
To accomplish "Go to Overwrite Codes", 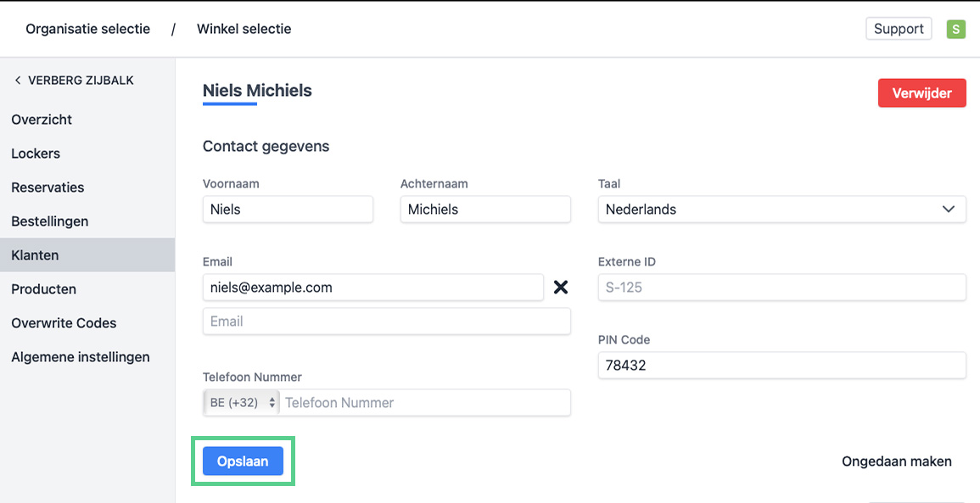I will coord(64,323).
